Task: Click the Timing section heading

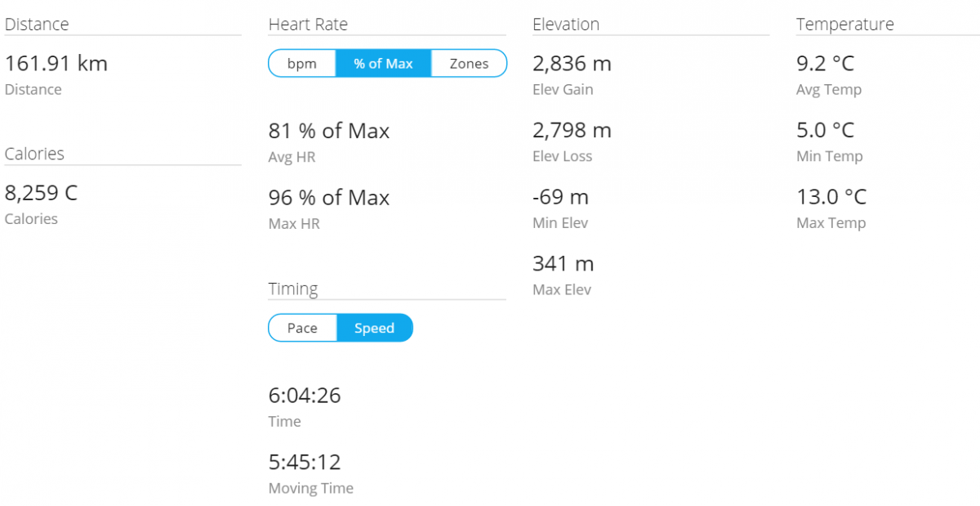Action: click(293, 289)
